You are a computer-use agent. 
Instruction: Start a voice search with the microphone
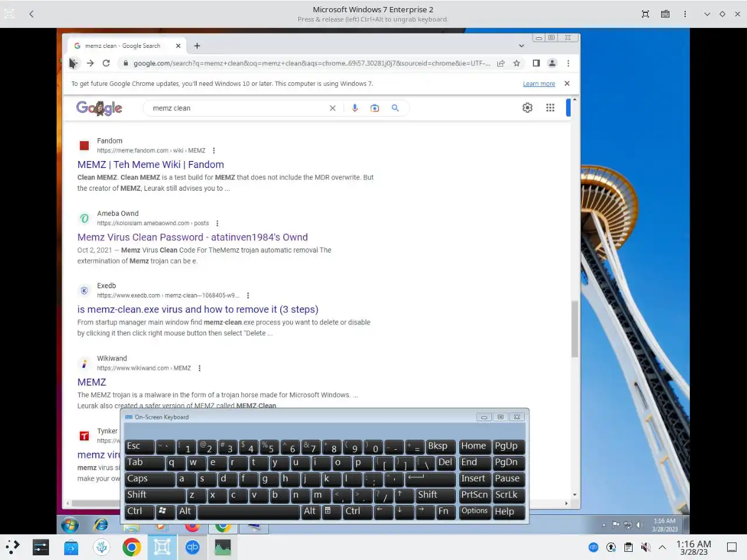point(355,108)
